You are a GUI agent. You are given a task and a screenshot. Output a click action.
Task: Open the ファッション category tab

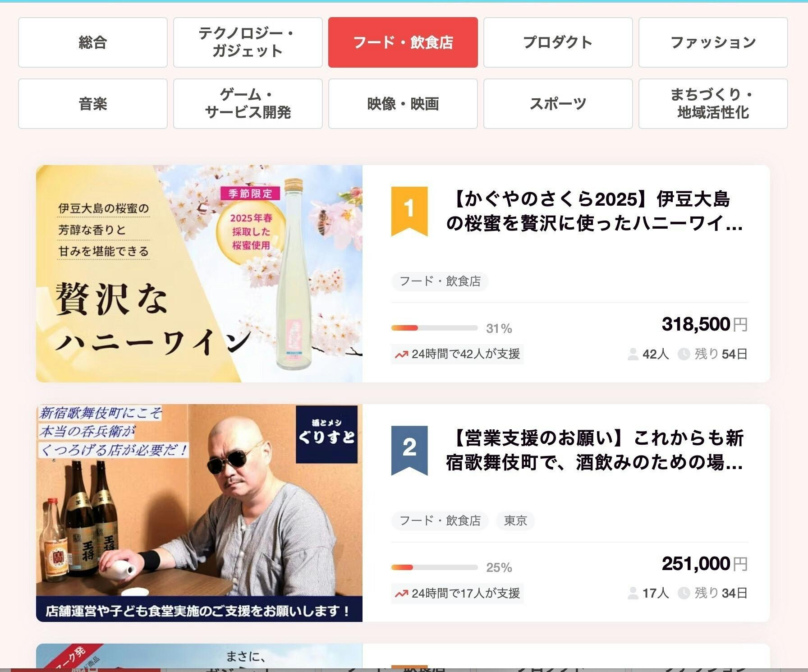pyautogui.click(x=713, y=42)
